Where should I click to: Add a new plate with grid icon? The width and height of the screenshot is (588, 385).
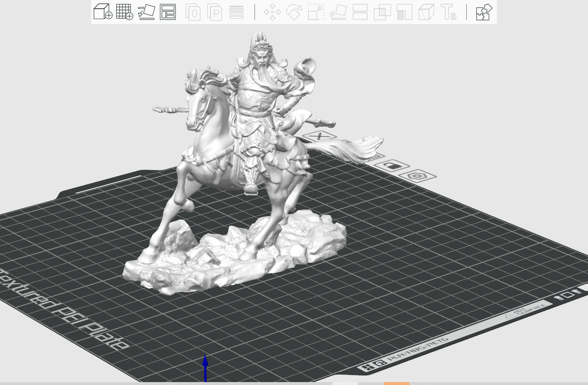tap(125, 12)
